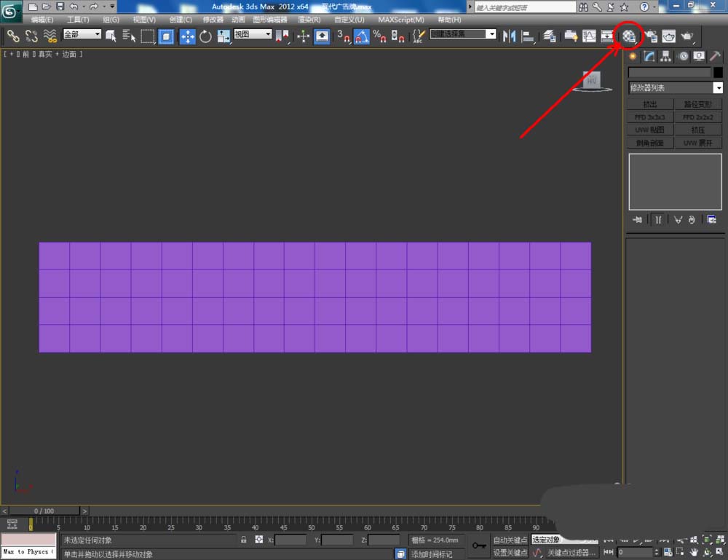This screenshot has height=560, width=728.
Task: Open the 渲染(R) menu
Action: tap(309, 20)
